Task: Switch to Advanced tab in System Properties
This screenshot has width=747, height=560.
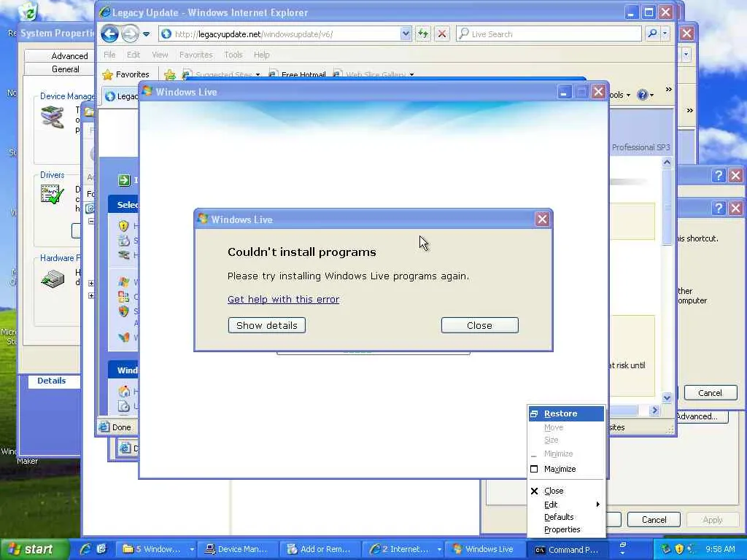Action: [69, 55]
